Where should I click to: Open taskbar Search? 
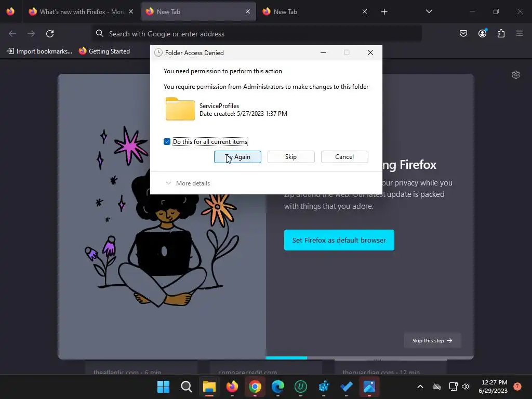[187, 386]
